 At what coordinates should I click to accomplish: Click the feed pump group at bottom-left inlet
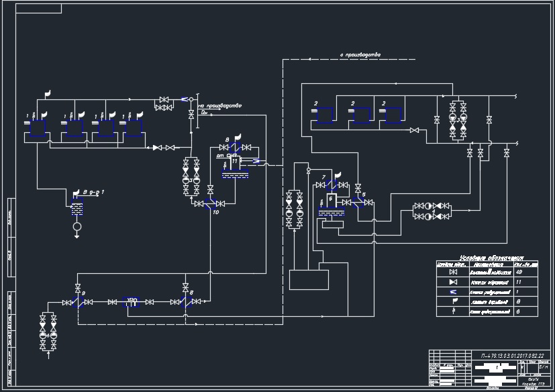click(x=48, y=333)
